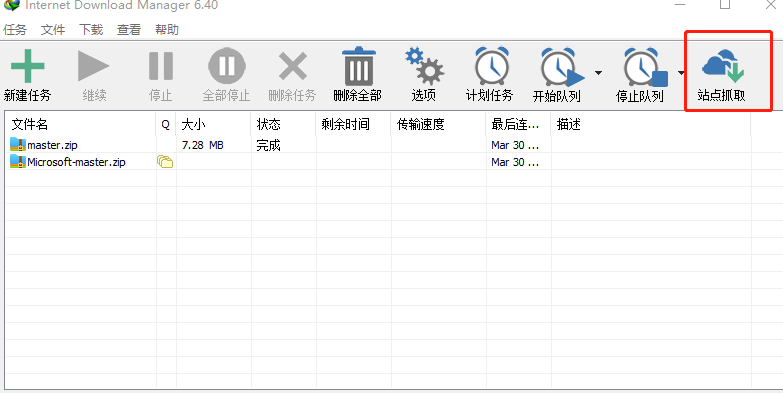Click the 新建任务 plus icon
783x393 pixels.
pyautogui.click(x=27, y=66)
